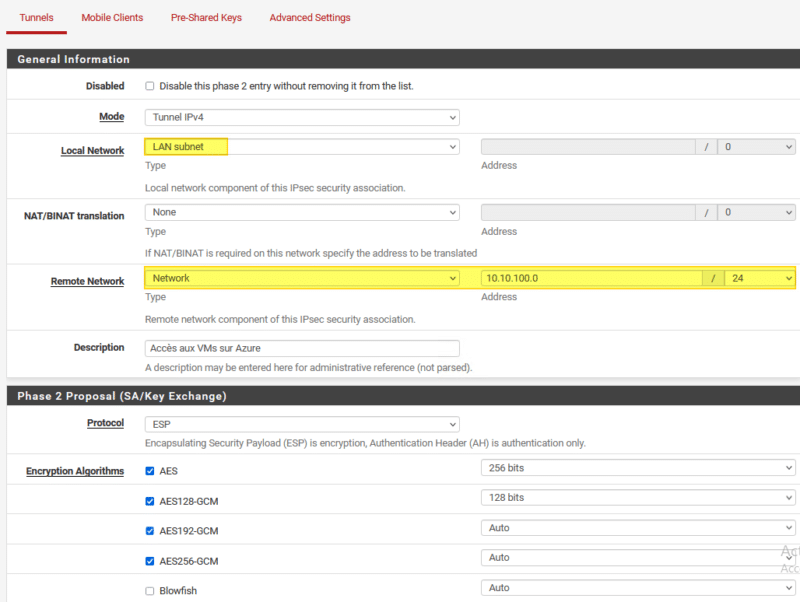Switch to the Tunnels tab
800x602 pixels.
pos(36,18)
